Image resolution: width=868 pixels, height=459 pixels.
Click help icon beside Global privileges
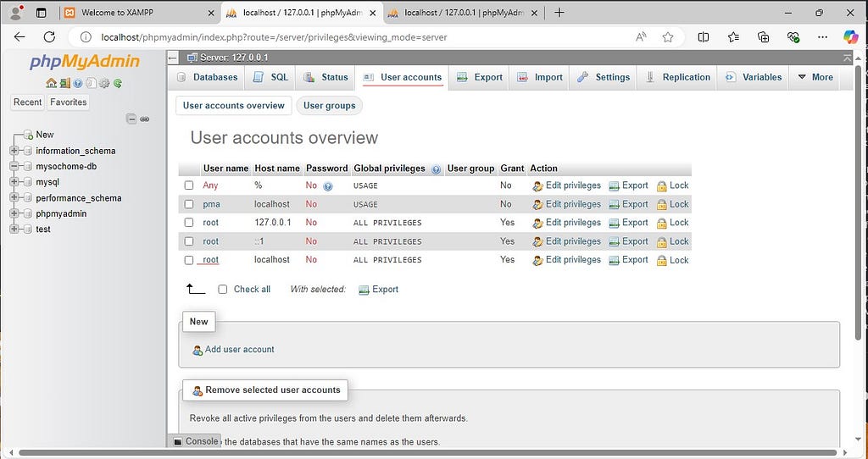coord(436,169)
